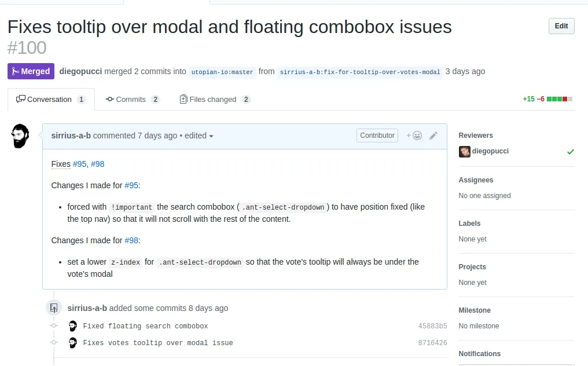Expand the edited history dropdown arrow

point(211,136)
